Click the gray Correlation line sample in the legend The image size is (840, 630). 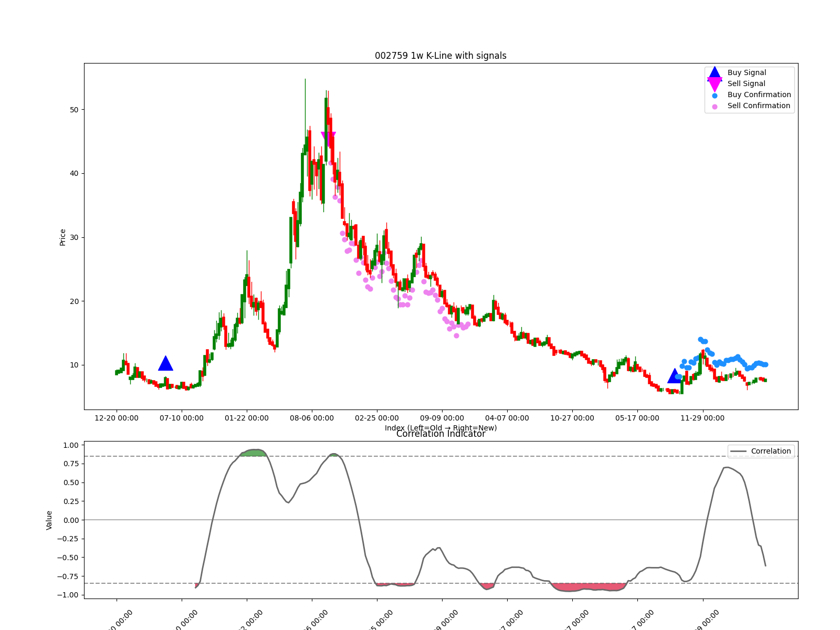(x=738, y=451)
